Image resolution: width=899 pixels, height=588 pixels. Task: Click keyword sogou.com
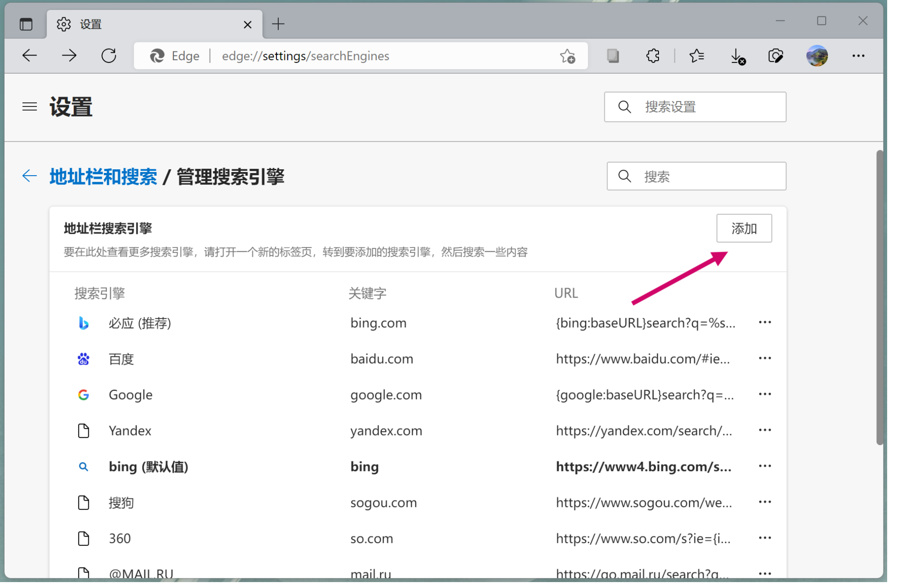pos(383,502)
